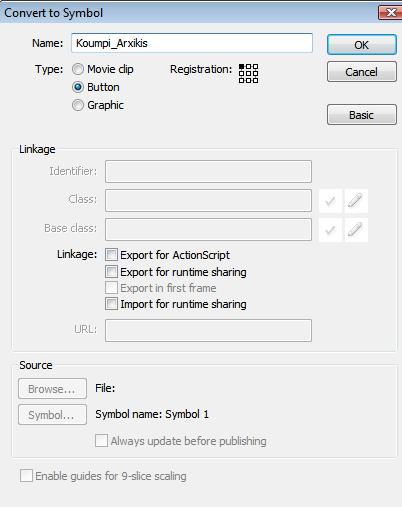This screenshot has width=402, height=507.
Task: Open the Browse... source file button
Action: (52, 389)
